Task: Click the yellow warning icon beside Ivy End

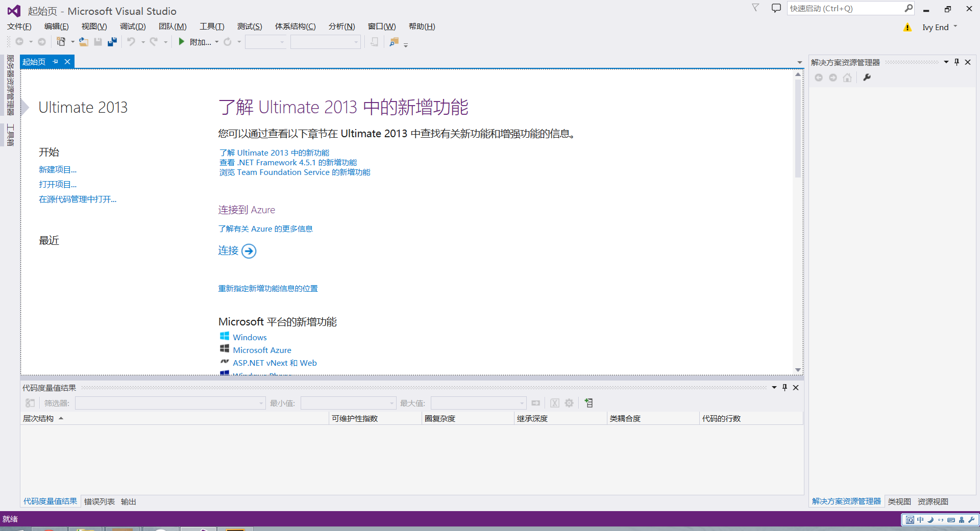Action: point(907,28)
